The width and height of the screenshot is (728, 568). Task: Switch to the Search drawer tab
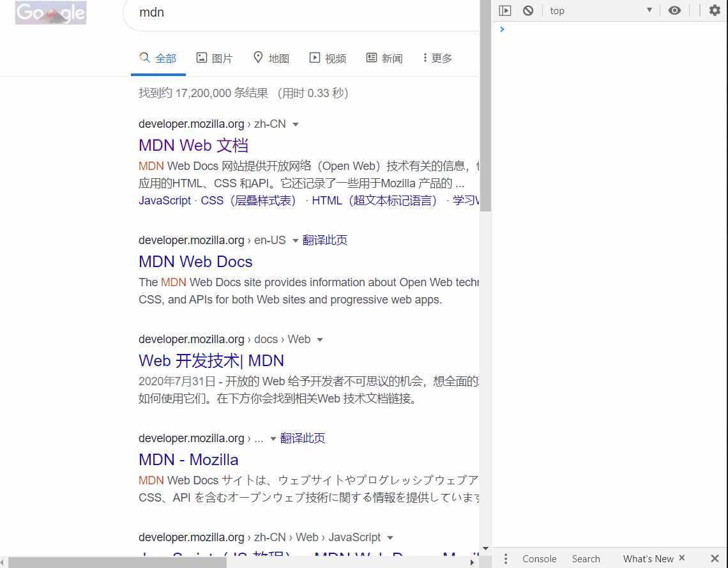coord(586,558)
